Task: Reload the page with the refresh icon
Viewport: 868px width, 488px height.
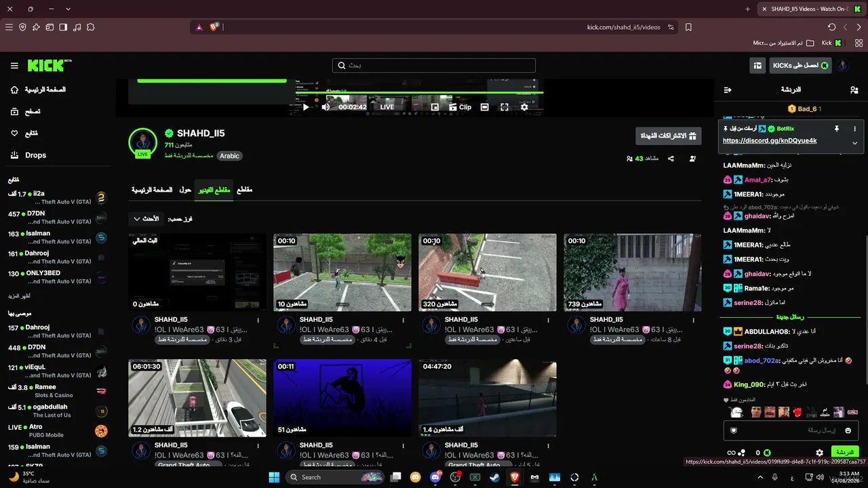Action: pos(832,27)
